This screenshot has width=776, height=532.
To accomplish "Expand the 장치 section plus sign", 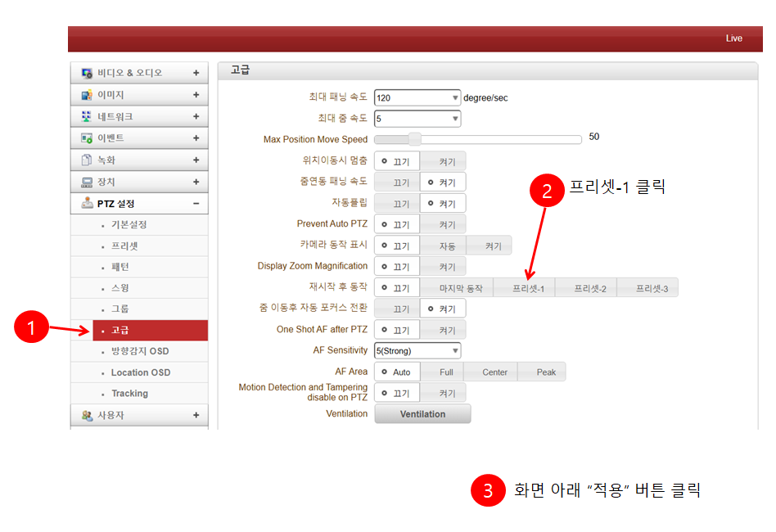I will coord(196,182).
